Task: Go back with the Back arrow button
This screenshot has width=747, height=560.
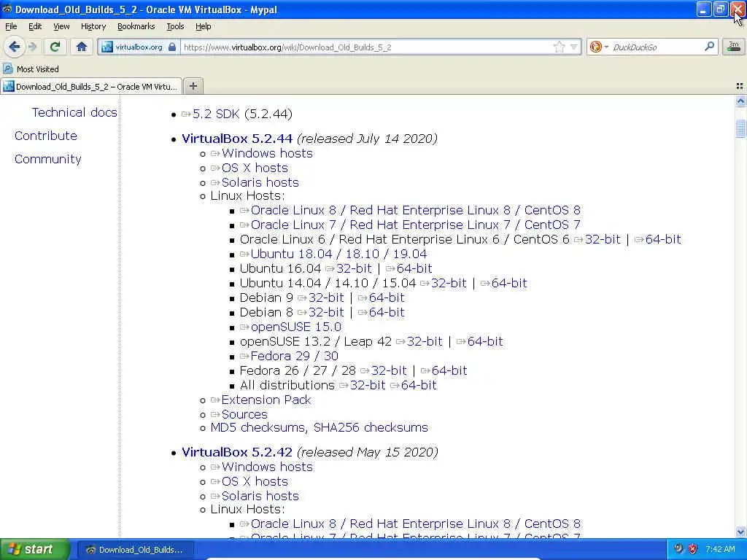Action: click(x=15, y=47)
